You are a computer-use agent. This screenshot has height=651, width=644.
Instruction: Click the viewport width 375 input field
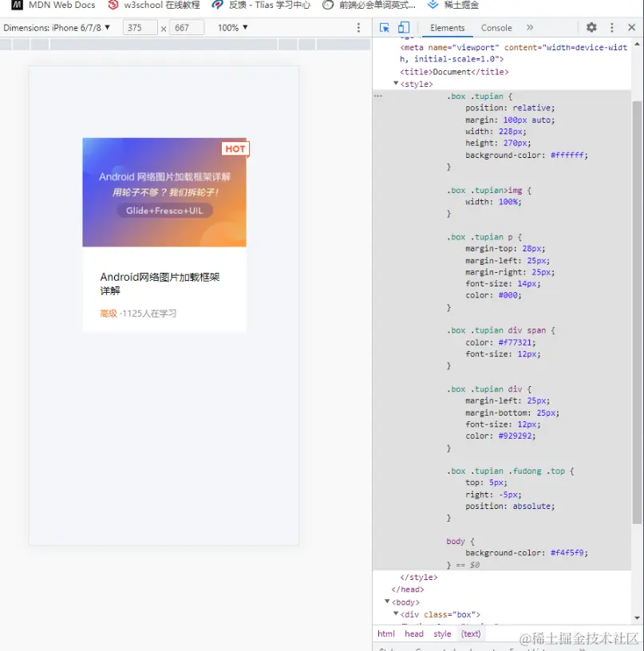click(x=140, y=26)
